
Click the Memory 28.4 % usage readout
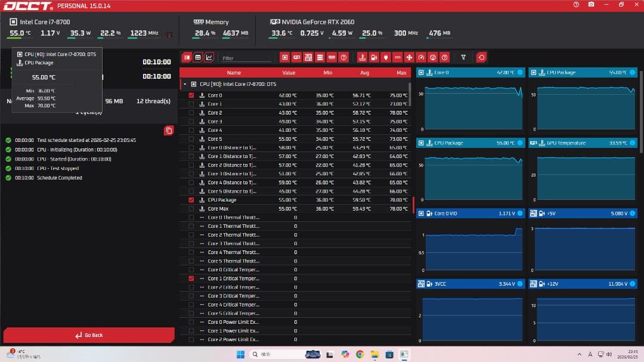205,33
